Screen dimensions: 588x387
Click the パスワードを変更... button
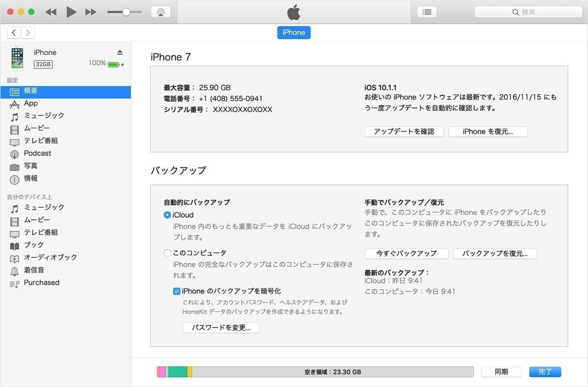point(221,328)
